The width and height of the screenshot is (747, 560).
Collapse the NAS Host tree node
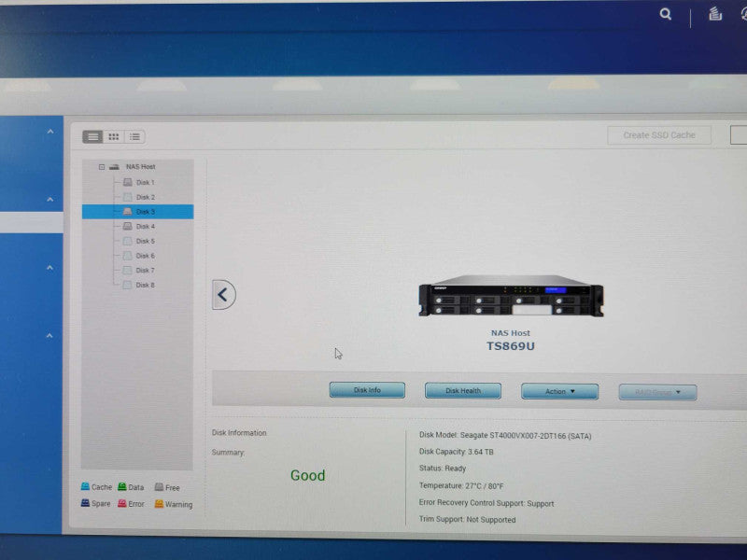point(102,167)
